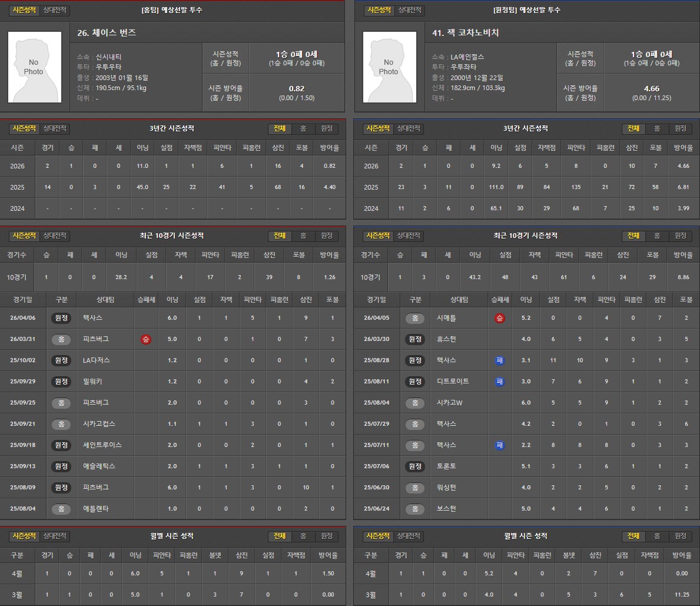
Task: Click the red 승 badge in Seattle 26/04/05 row
Action: 500,318
